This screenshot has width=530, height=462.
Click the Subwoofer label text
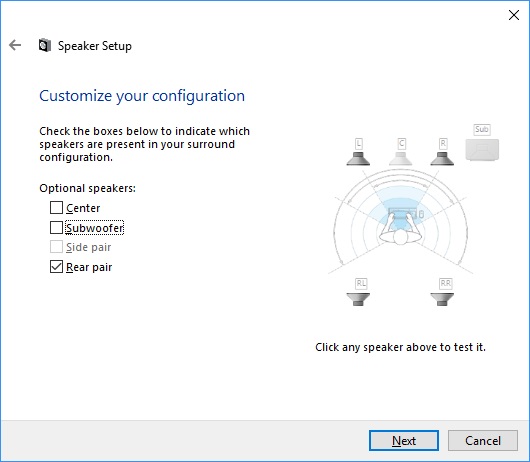pos(95,228)
